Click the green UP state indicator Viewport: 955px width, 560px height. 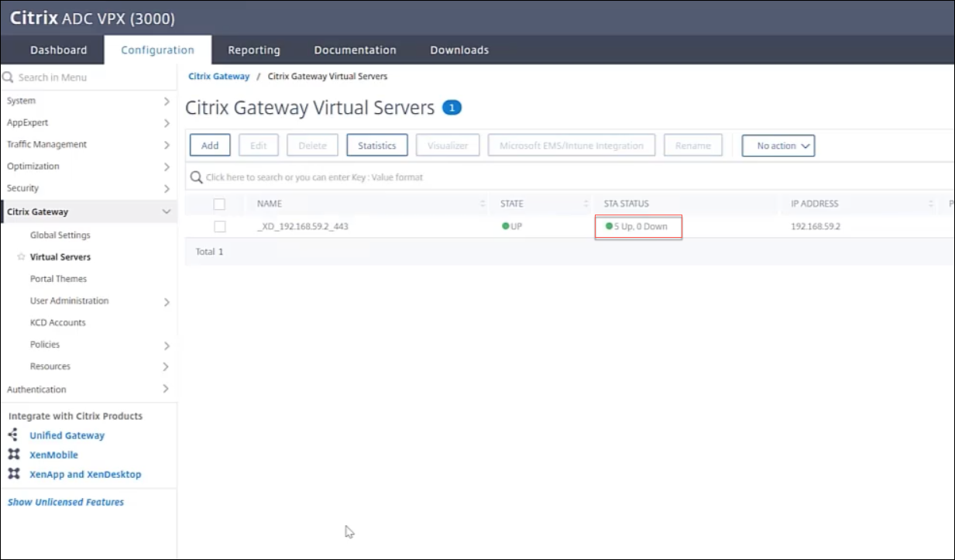coord(506,227)
